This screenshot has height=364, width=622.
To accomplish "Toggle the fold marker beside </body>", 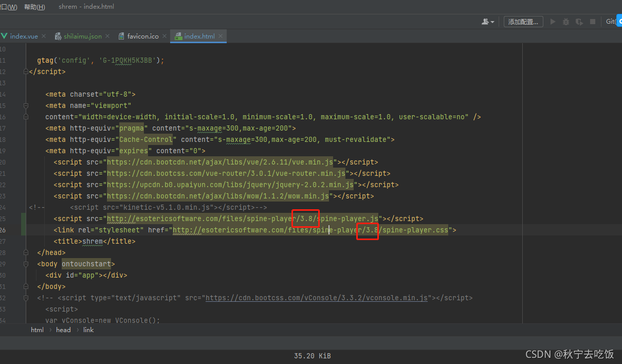I will [26, 286].
